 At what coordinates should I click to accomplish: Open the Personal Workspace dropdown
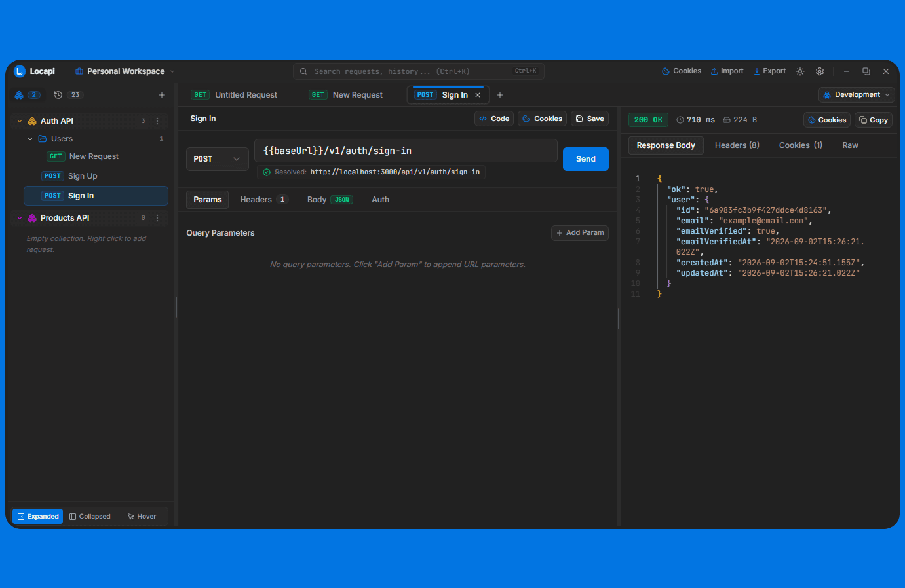point(125,71)
